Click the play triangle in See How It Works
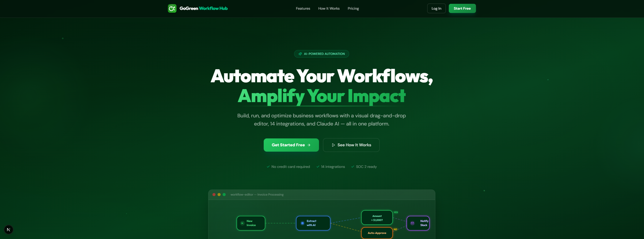644x239 pixels. pos(333,145)
